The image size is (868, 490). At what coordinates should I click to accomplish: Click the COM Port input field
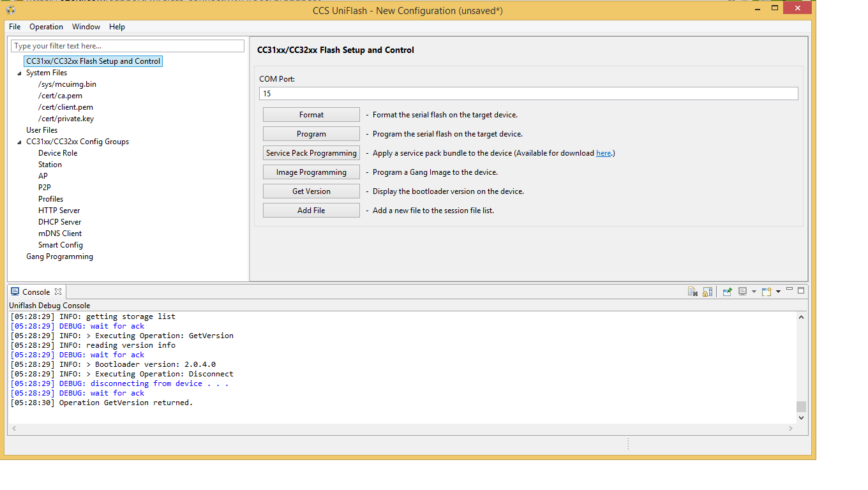pos(528,94)
